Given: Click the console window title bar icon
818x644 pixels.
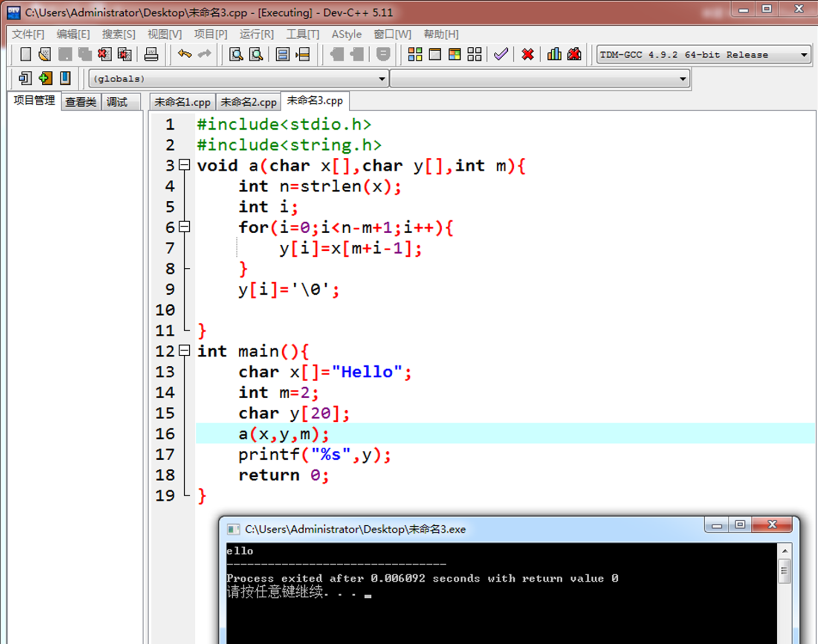Looking at the screenshot, I should point(233,529).
